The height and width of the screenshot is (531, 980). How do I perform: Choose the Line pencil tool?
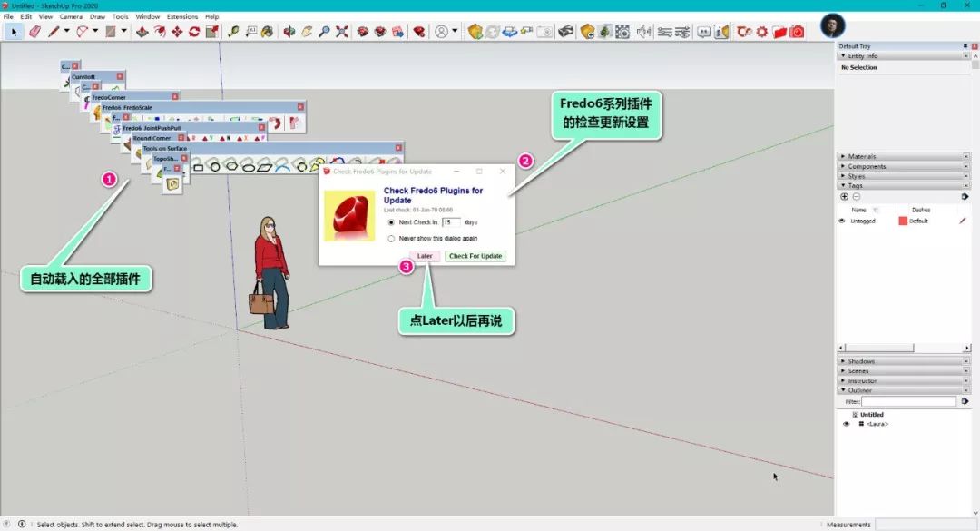click(x=54, y=31)
